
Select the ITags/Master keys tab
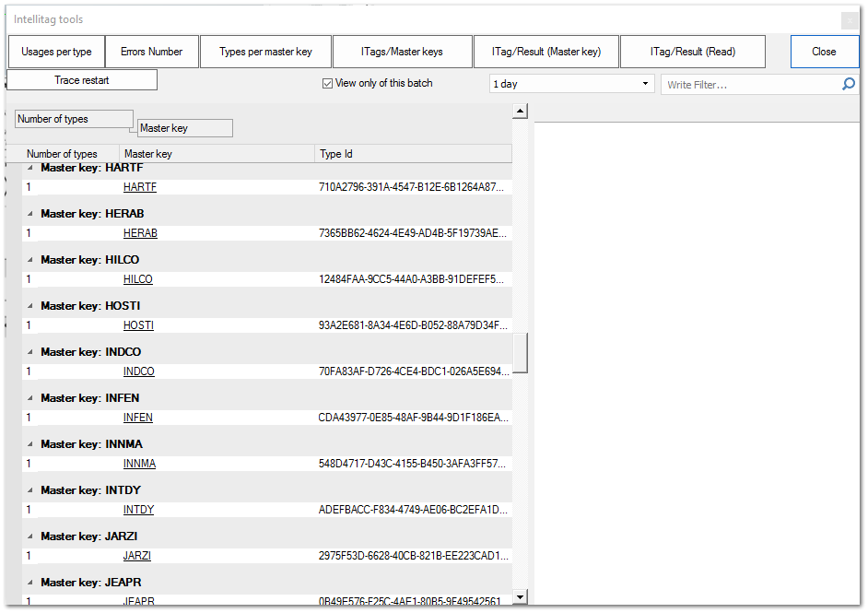[403, 51]
